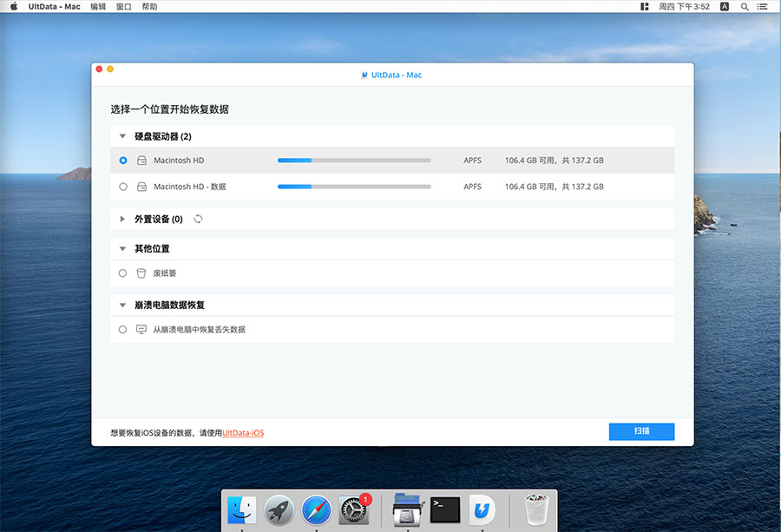The width and height of the screenshot is (781, 532).
Task: Expand the 外置设备 (0) section
Action: click(122, 219)
